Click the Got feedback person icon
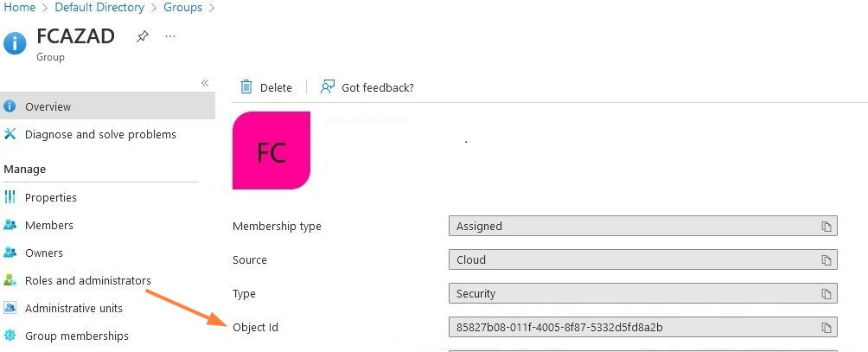 327,87
